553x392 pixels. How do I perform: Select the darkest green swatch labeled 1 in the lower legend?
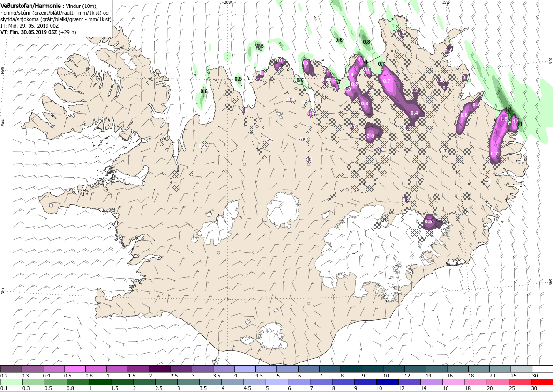[100, 382]
